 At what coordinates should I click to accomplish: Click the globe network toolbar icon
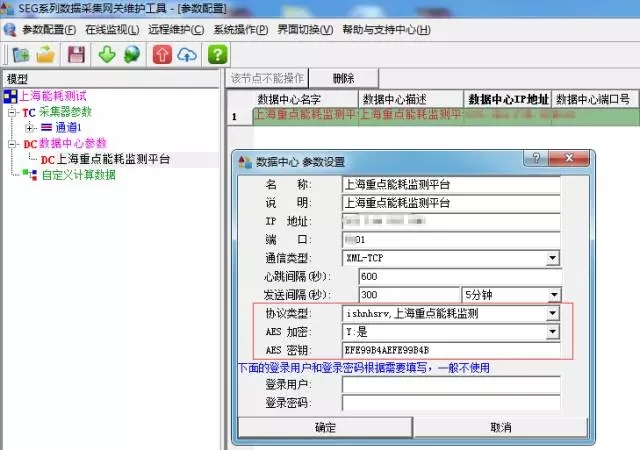[132, 54]
